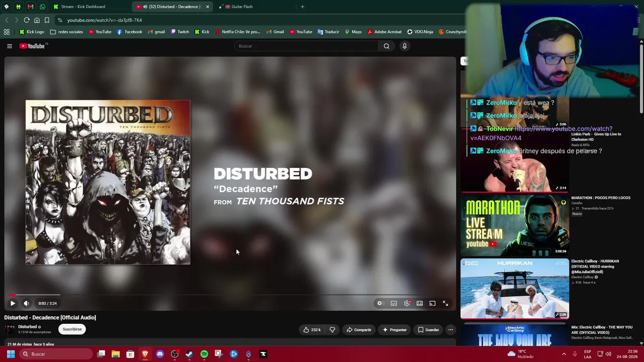Subscribe with the Suscribirse button
Image resolution: width=644 pixels, height=362 pixels.
pyautogui.click(x=72, y=329)
